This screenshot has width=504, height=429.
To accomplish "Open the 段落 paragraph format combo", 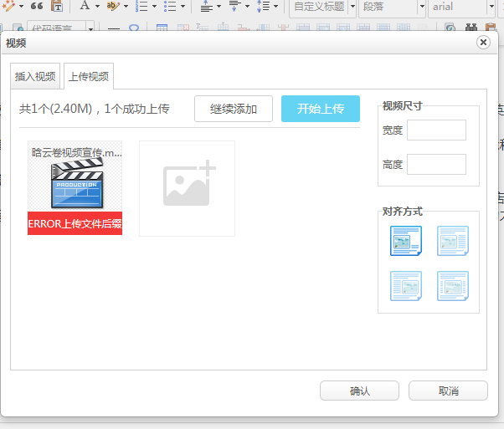I will 392,7.
